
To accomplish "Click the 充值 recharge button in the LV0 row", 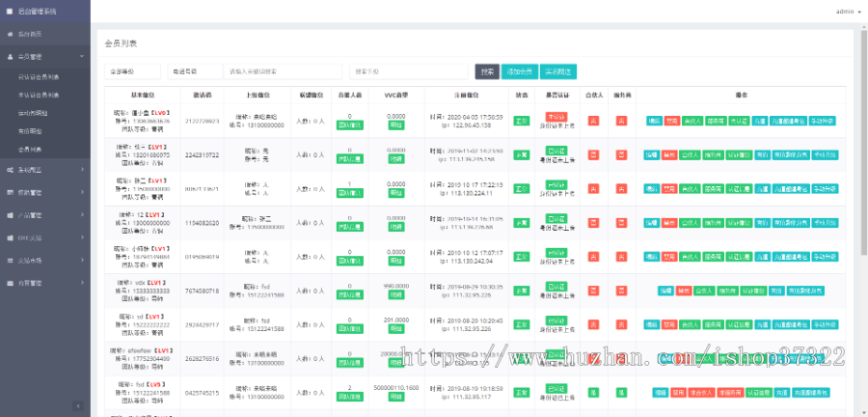I will (760, 121).
